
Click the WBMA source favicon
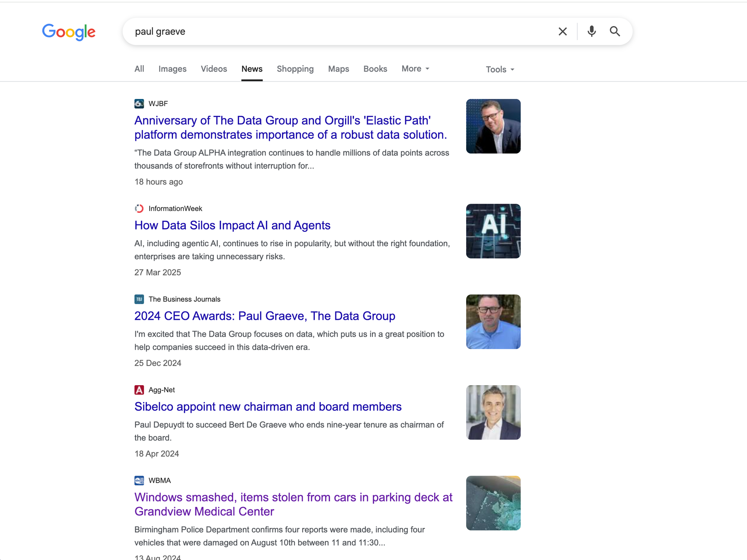coord(139,480)
